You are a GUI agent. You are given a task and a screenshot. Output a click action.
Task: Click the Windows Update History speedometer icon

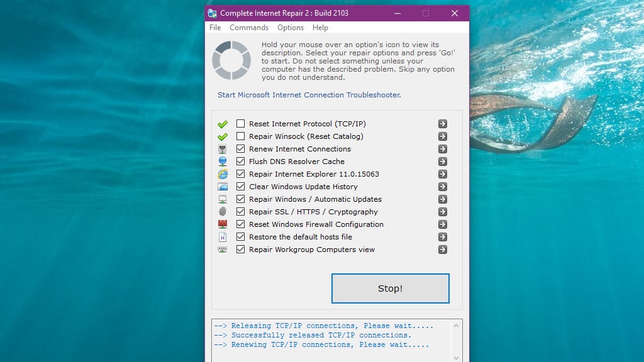click(x=223, y=187)
